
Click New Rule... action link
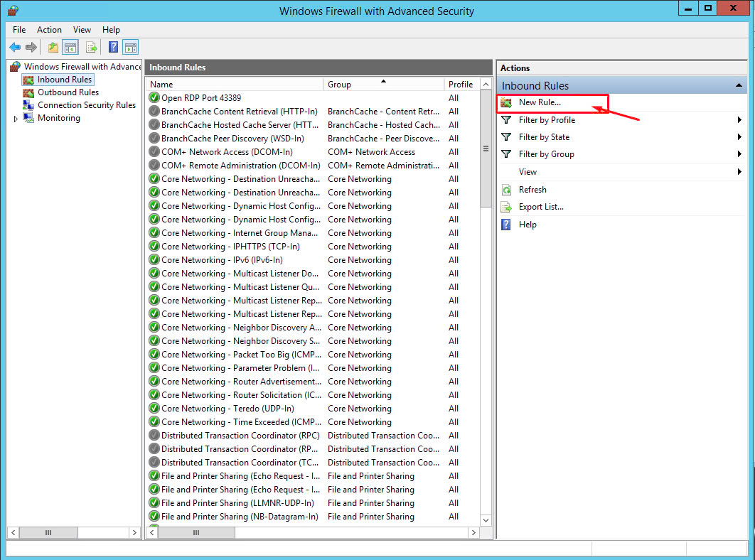coord(540,102)
